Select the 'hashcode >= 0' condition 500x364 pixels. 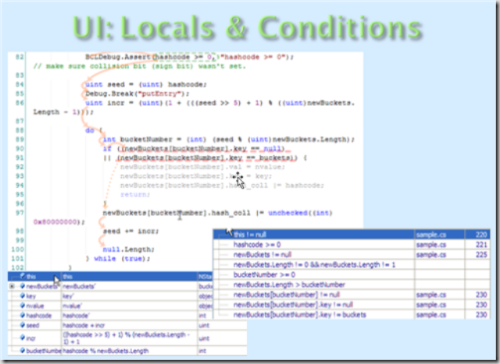257,245
